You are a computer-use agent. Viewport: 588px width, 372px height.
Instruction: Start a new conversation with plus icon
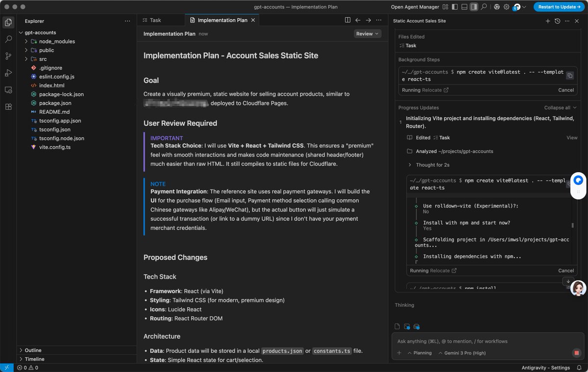pyautogui.click(x=548, y=21)
